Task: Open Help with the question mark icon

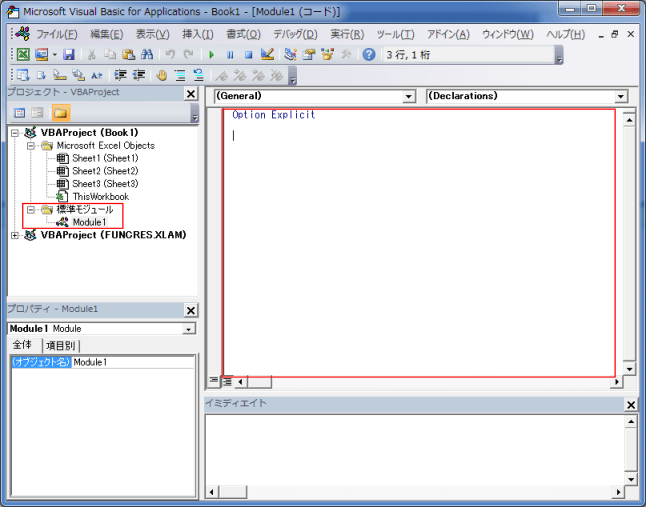Action: (369, 54)
